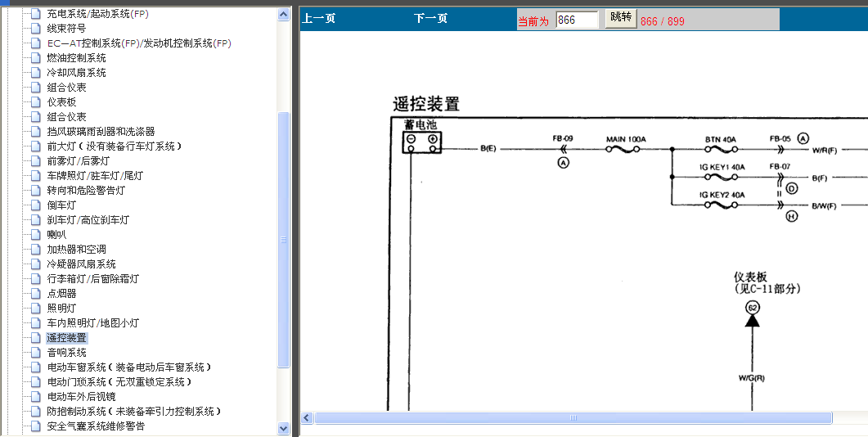Click the page icon beside 挡风玻璃雨刮器和洗涤器
Screen dimensions: 868x437
point(35,131)
